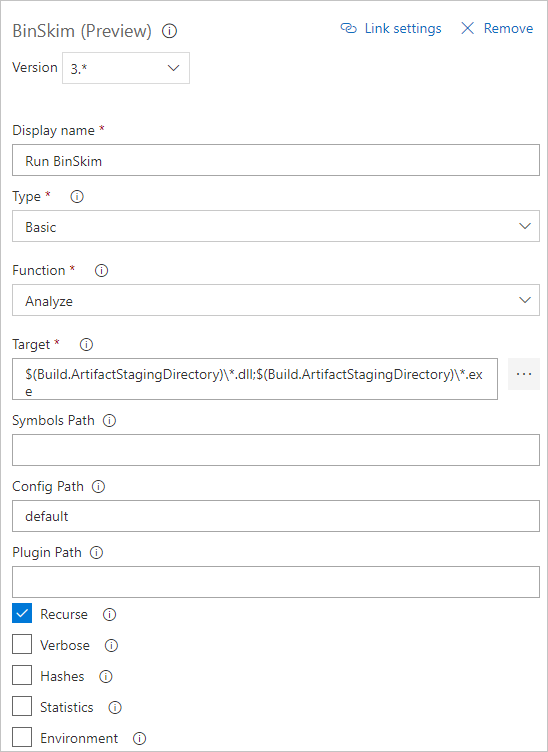The width and height of the screenshot is (548, 752).
Task: Click the Link settings chain icon
Action: 349,28
